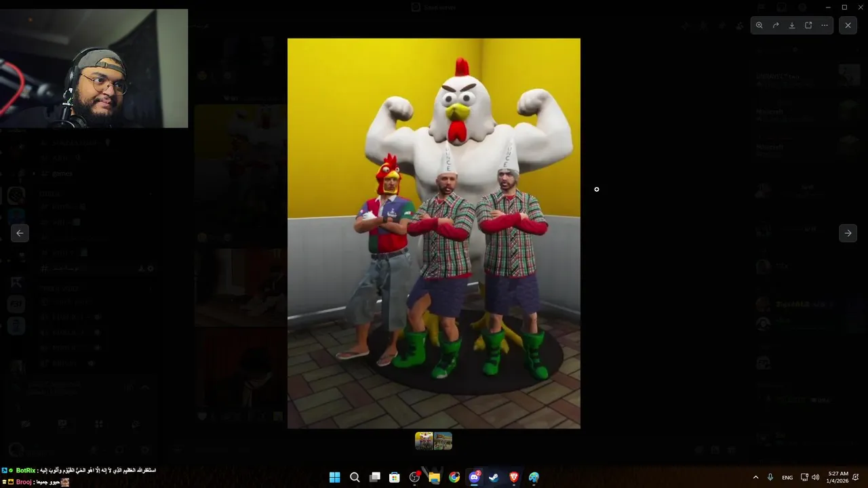
Task: Open image in browser via external-link icon
Action: (x=808, y=25)
